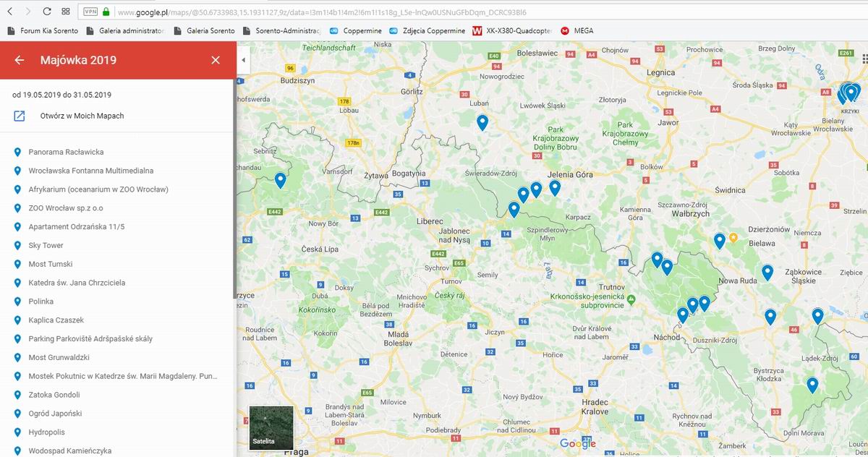Open the Galeria Sorento bookmark

[x=205, y=30]
